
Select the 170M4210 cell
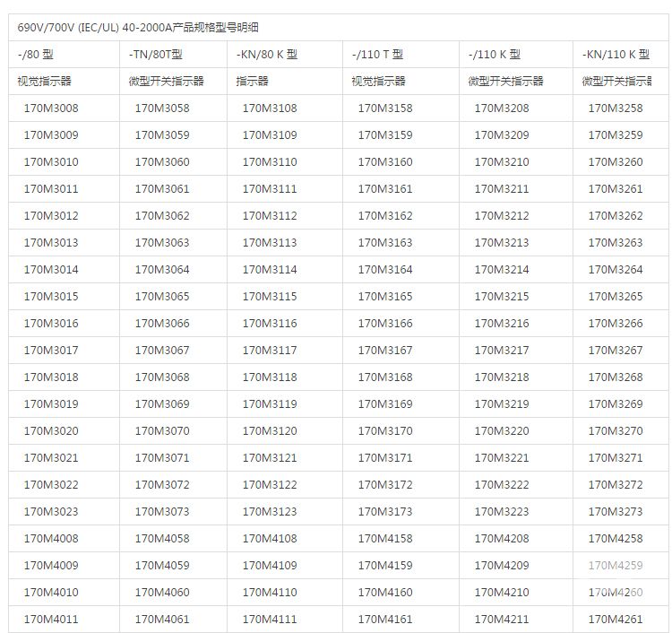tap(502, 593)
